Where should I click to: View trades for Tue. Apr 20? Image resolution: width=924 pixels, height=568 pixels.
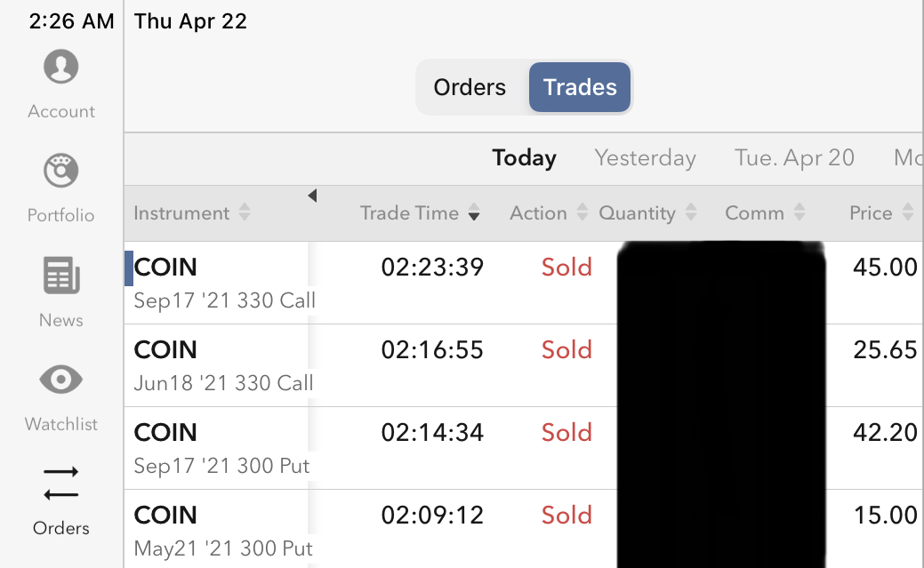(x=794, y=158)
